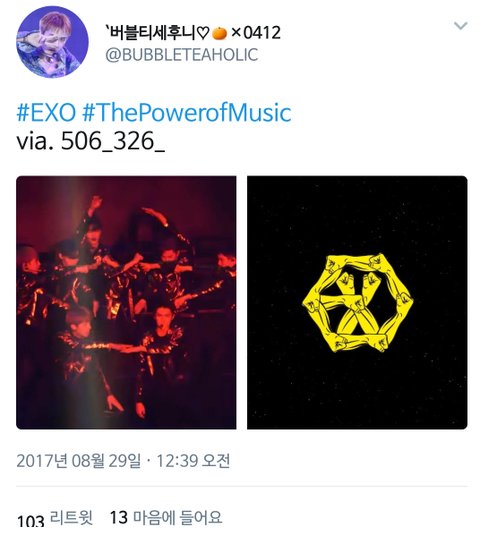The image size is (480, 544).
Task: Click the display name 버블티세후니
Action: 152,33
